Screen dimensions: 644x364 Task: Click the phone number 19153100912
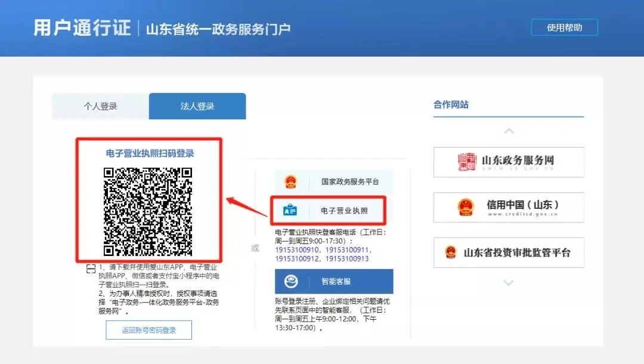click(298, 259)
